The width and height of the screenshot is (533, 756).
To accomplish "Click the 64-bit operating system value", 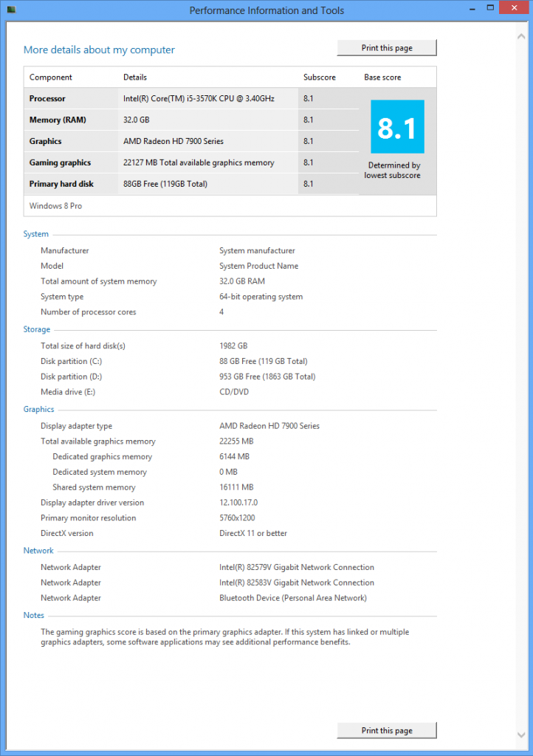I will point(261,297).
